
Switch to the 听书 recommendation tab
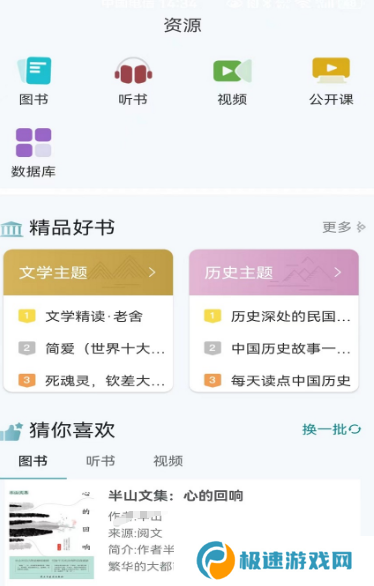click(101, 461)
